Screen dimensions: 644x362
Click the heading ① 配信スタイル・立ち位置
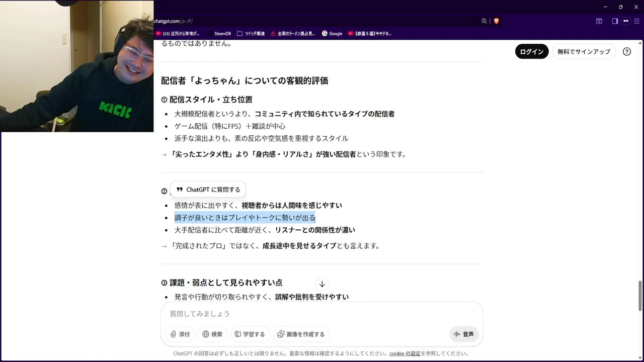[207, 100]
